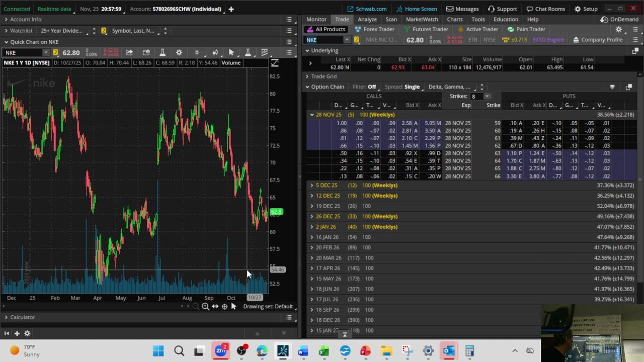Click the add account plus icon
The image size is (644, 362).
(x=231, y=9)
